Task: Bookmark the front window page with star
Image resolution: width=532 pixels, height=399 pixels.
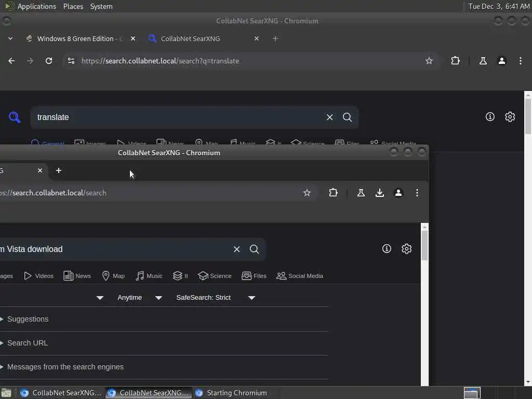Action: 307,193
